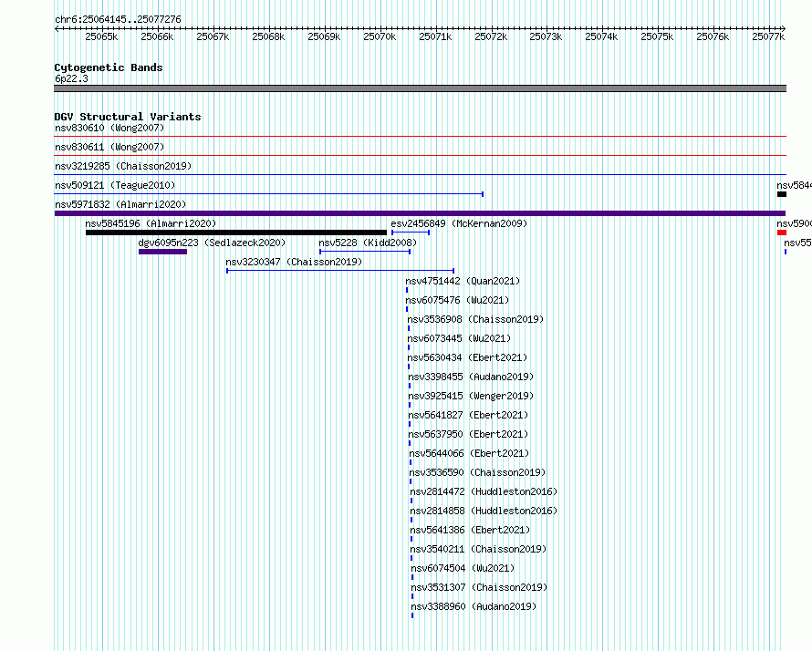Open nsv5637950 (Ebert2021) label
The image size is (812, 651).
pyautogui.click(x=468, y=434)
